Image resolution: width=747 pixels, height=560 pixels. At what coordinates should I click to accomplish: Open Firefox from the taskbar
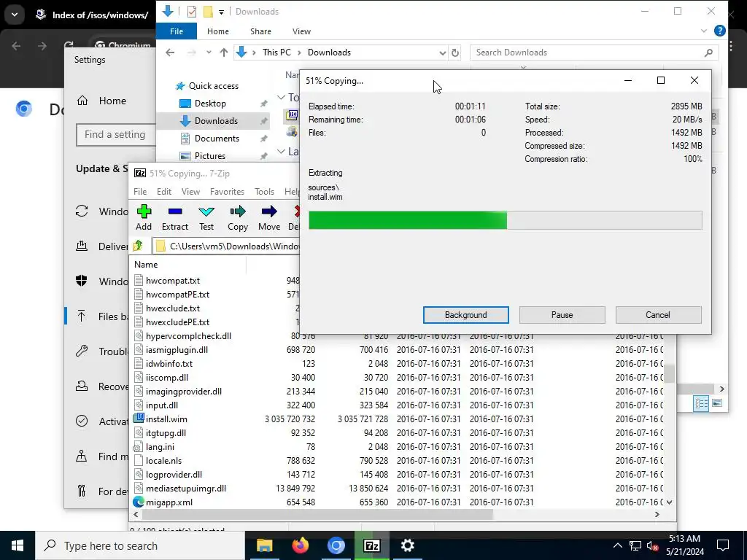(300, 545)
